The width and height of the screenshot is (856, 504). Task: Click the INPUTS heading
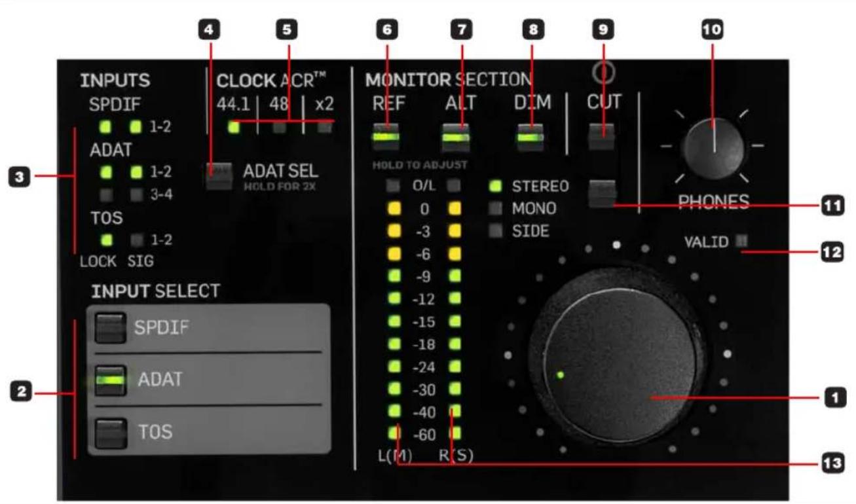pyautogui.click(x=115, y=81)
